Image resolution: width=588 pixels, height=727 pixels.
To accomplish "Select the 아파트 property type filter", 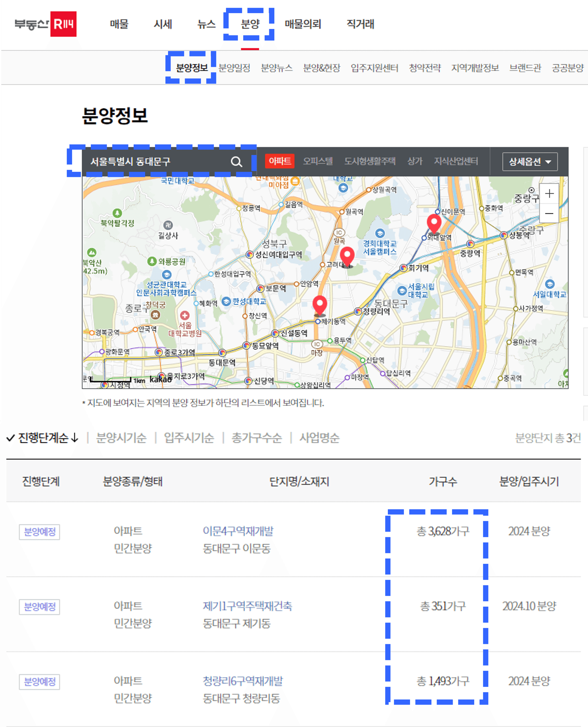I will click(x=280, y=161).
